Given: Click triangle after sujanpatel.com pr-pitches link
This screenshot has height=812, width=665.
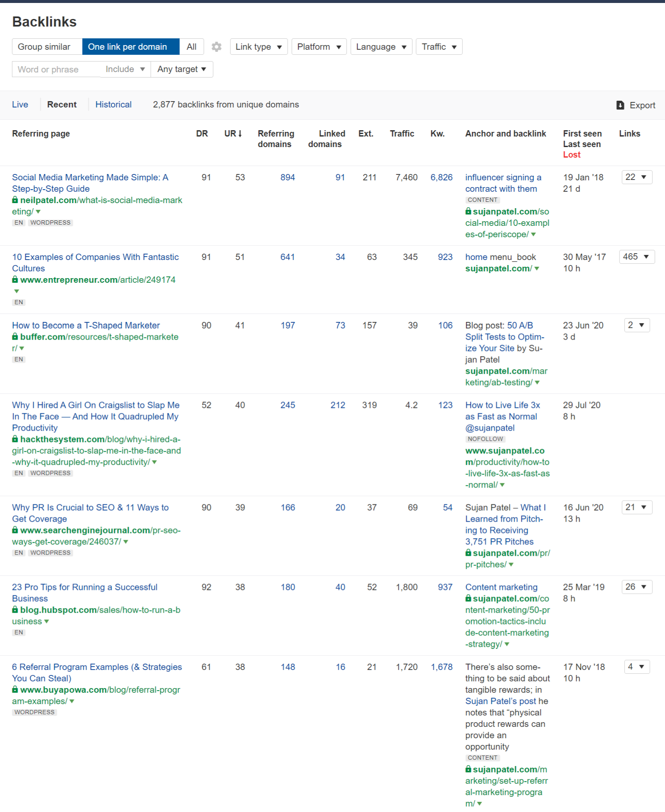Looking at the screenshot, I should [x=511, y=565].
